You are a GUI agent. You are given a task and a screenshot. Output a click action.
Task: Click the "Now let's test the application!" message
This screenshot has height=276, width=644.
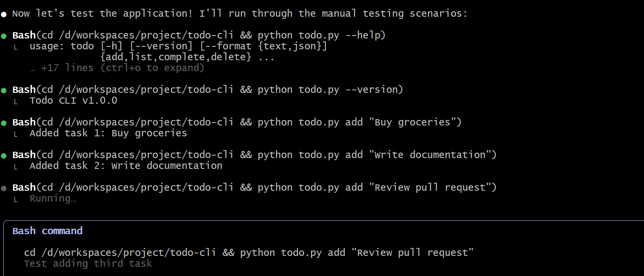click(240, 13)
